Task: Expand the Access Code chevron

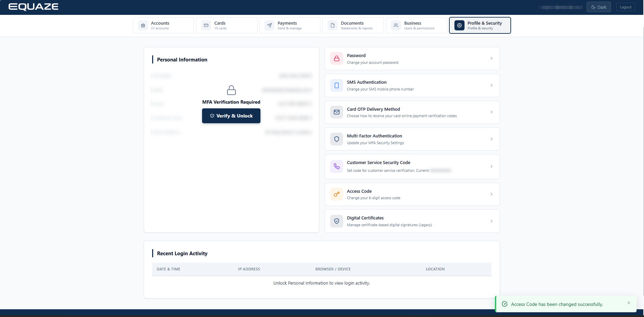Action: pos(492,194)
